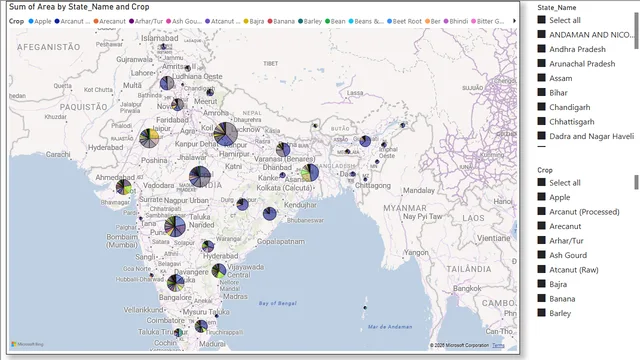Select the pie chart near Ludhiana
The height and width of the screenshot is (360, 640).
coord(167,83)
